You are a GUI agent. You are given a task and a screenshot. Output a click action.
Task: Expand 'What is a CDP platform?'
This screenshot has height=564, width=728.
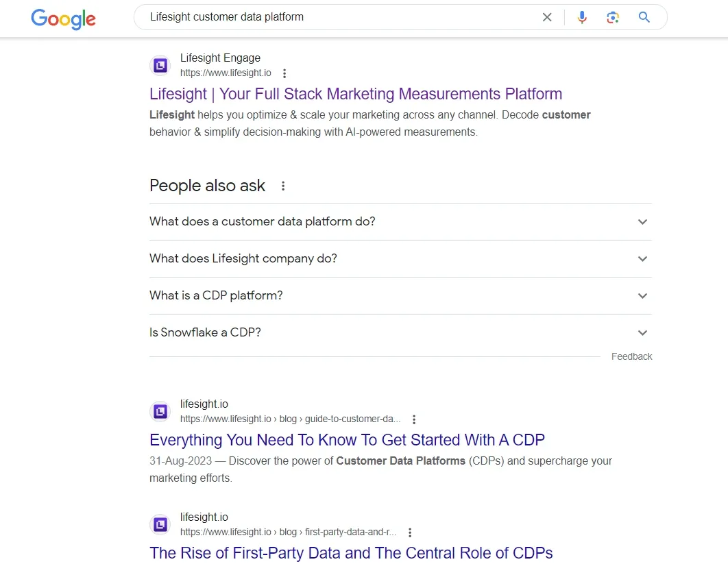pyautogui.click(x=400, y=295)
